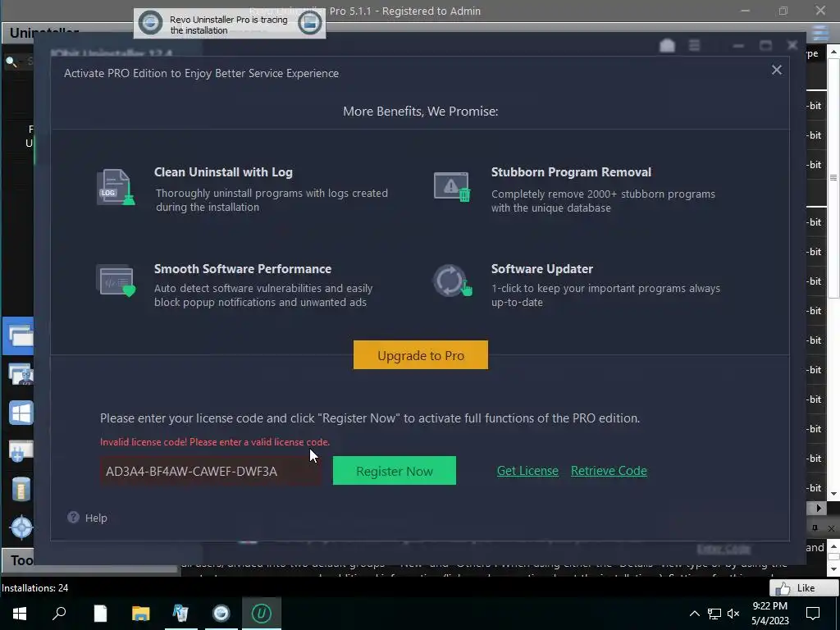Click the muted volume tray icon

point(733,614)
